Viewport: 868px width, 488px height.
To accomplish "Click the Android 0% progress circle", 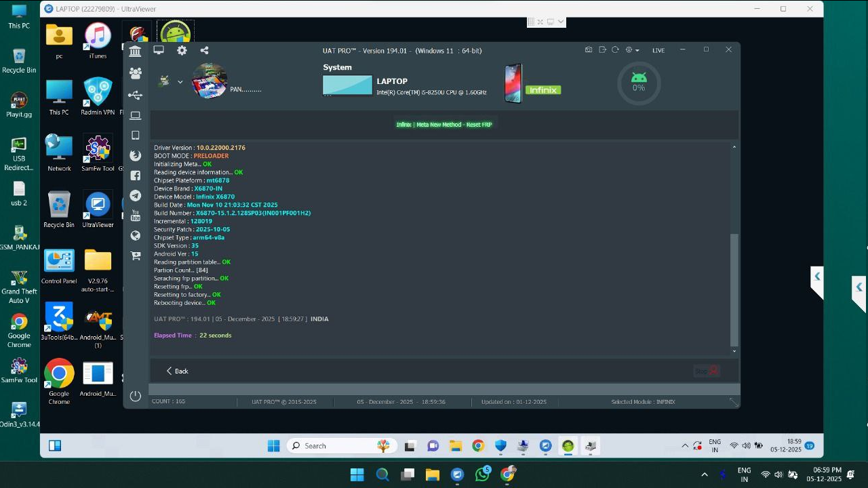I will (x=638, y=83).
